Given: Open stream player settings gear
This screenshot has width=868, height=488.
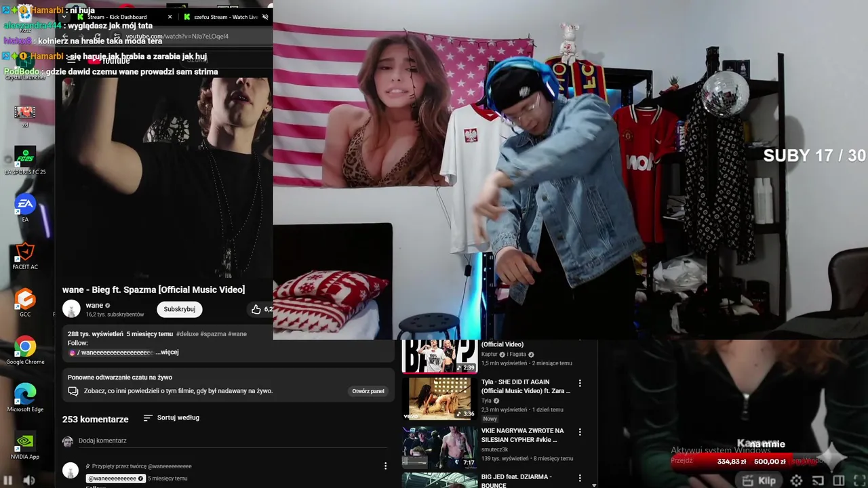Looking at the screenshot, I should 797,481.
